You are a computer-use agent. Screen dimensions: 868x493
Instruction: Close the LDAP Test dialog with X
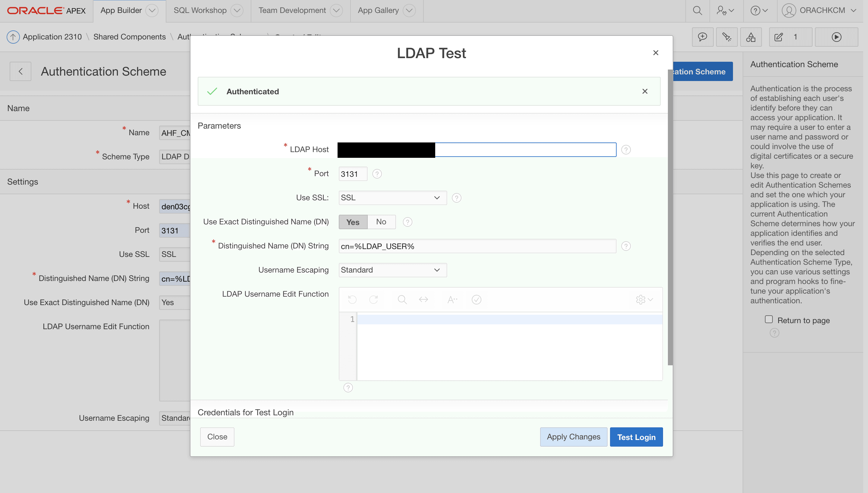click(656, 53)
